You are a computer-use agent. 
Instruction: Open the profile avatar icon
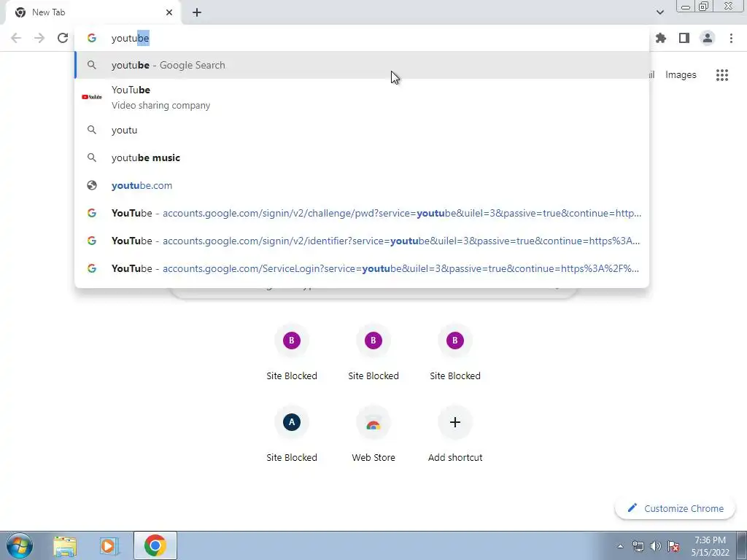point(708,38)
